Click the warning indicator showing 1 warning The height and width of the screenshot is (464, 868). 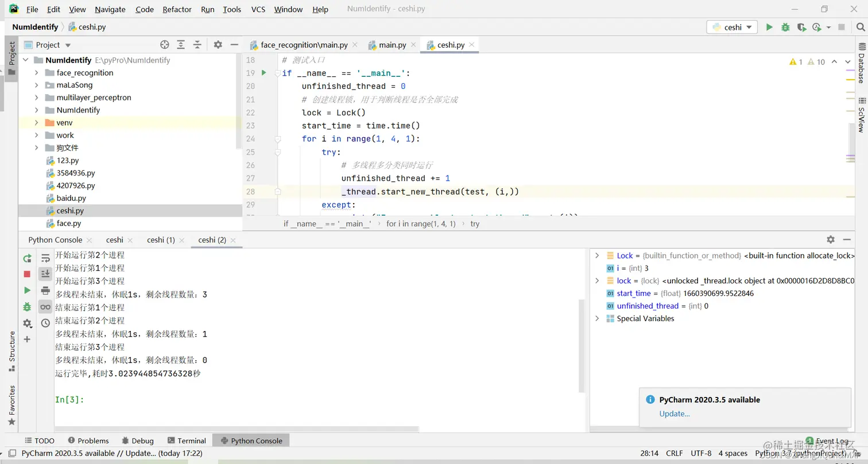(x=796, y=62)
